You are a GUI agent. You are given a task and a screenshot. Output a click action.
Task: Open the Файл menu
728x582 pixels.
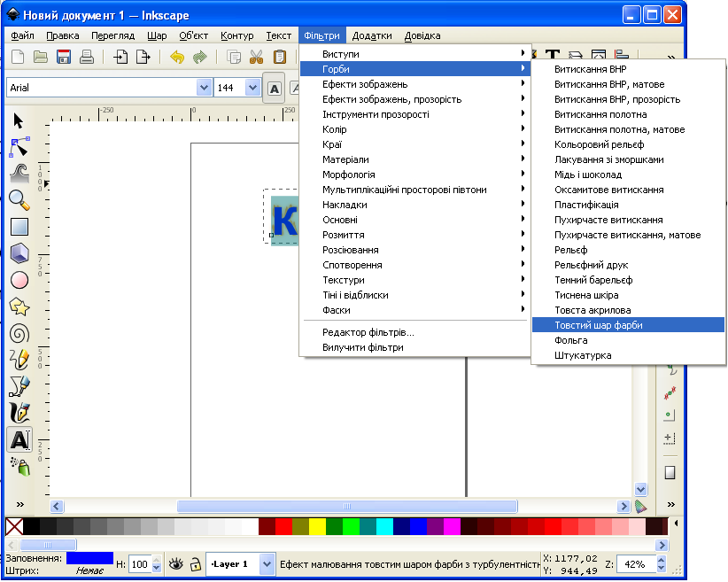point(22,35)
